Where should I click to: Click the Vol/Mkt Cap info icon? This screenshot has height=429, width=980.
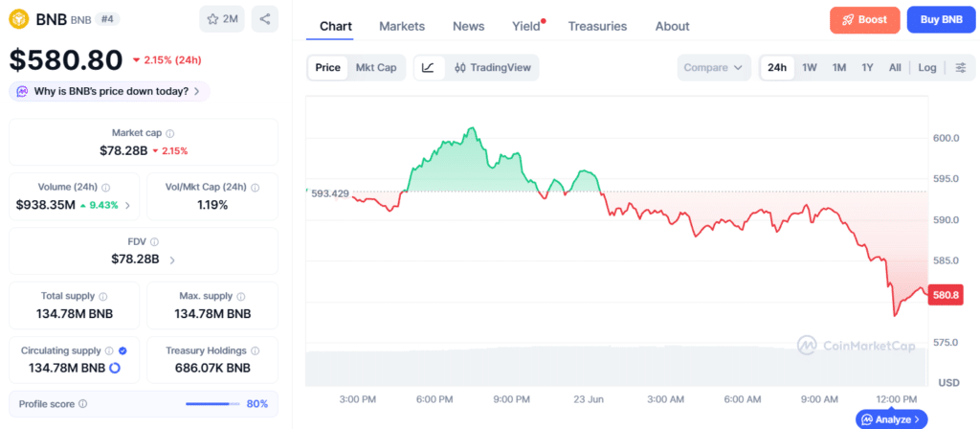tap(255, 187)
